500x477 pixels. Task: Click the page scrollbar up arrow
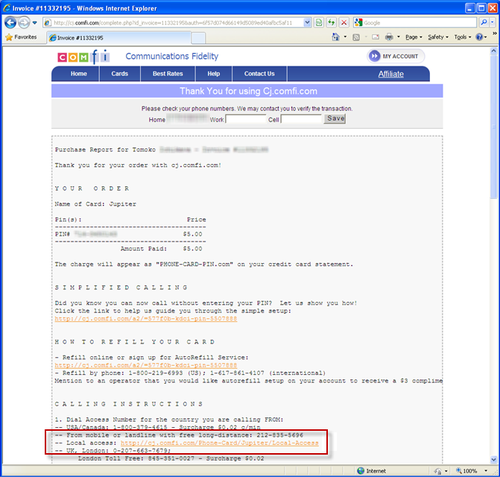pyautogui.click(x=494, y=51)
